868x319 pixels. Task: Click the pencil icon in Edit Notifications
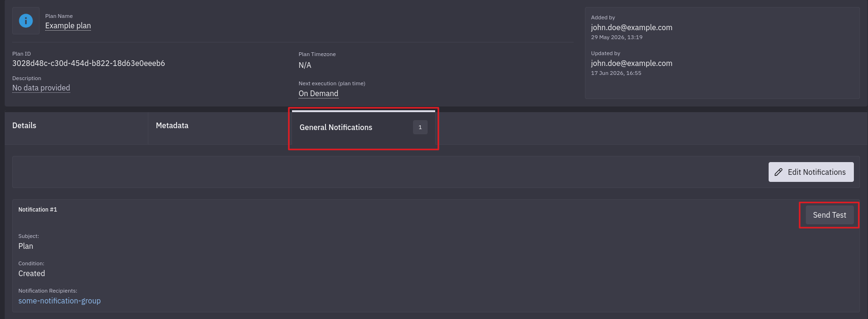pyautogui.click(x=779, y=172)
